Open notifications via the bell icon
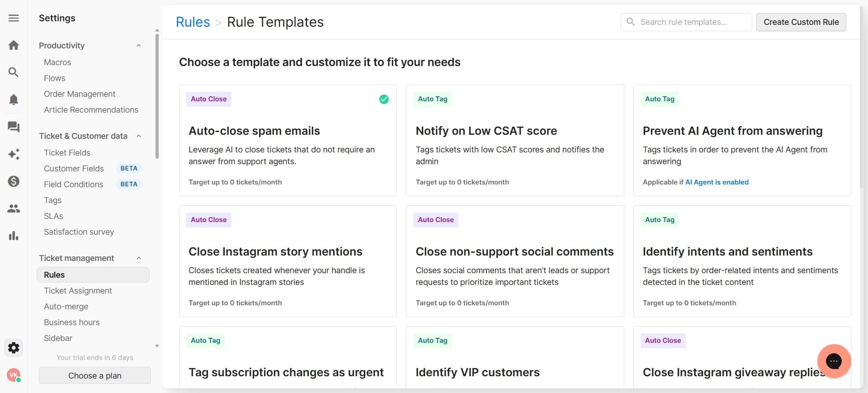Image resolution: width=868 pixels, height=393 pixels. [14, 99]
